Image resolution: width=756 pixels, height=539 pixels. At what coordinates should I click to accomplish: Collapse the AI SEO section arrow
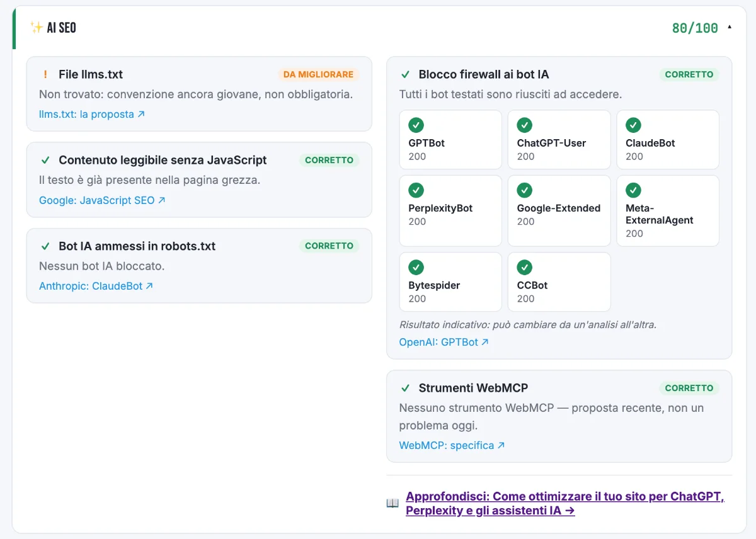point(730,28)
